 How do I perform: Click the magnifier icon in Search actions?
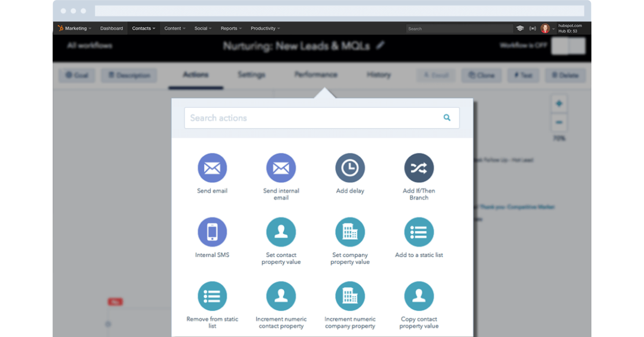click(x=447, y=118)
